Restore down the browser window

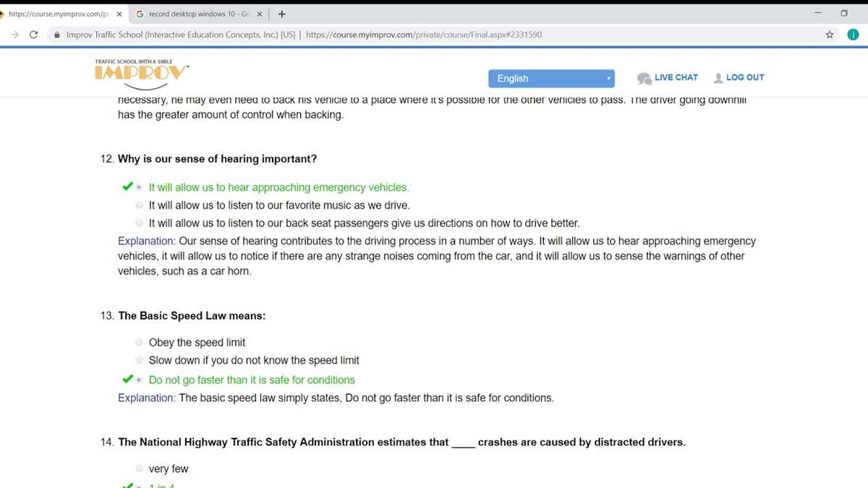coord(844,13)
